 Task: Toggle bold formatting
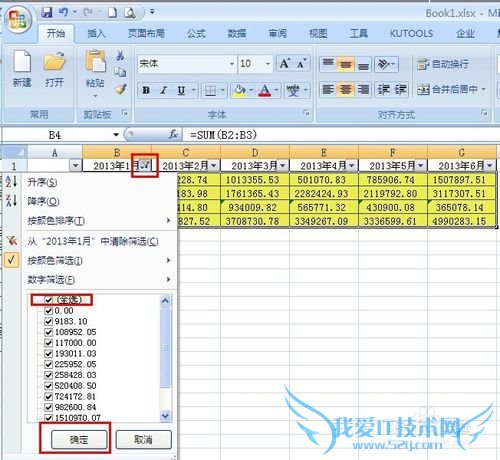pyautogui.click(x=146, y=90)
